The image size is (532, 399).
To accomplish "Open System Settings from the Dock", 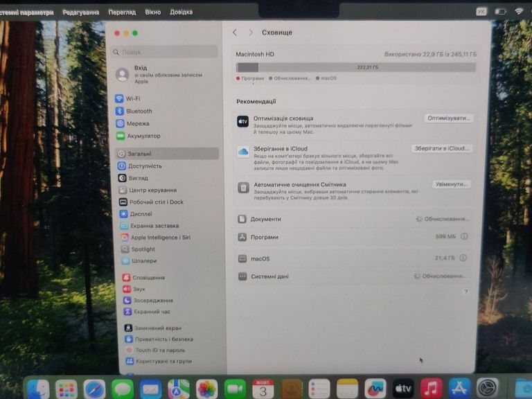I will pyautogui.click(x=488, y=388).
